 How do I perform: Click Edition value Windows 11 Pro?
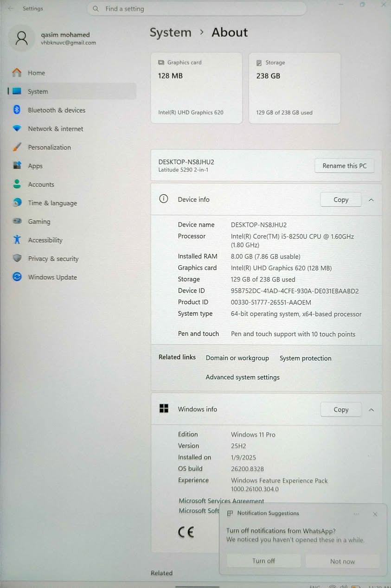point(253,435)
